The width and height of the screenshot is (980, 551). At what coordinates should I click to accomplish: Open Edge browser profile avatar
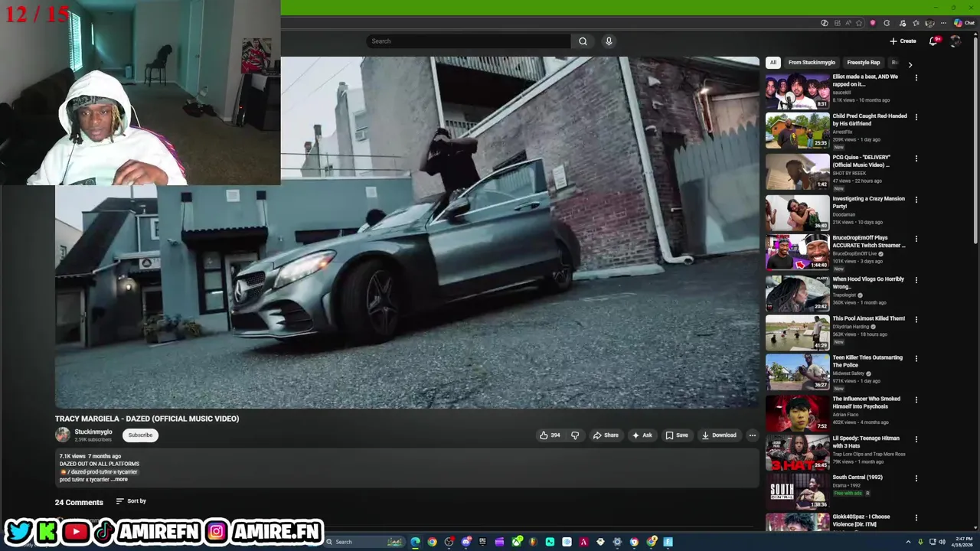click(x=929, y=23)
